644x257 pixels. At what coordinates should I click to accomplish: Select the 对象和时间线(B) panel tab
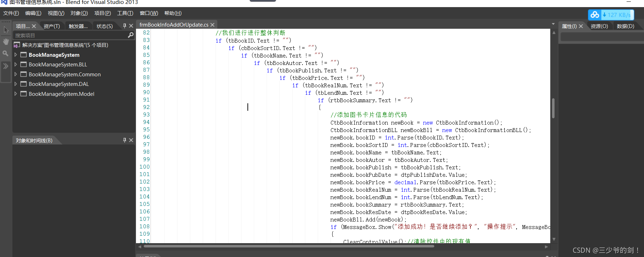click(34, 141)
